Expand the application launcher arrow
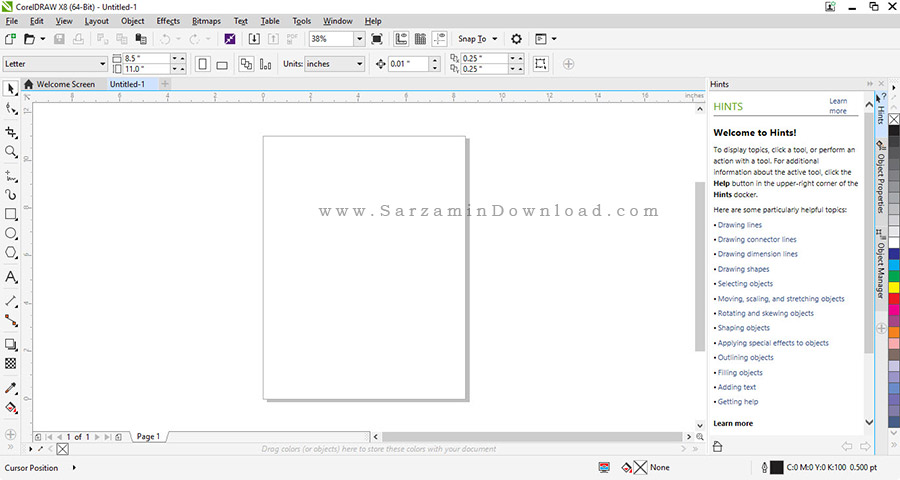Viewport: 900px width, 480px height. click(554, 39)
